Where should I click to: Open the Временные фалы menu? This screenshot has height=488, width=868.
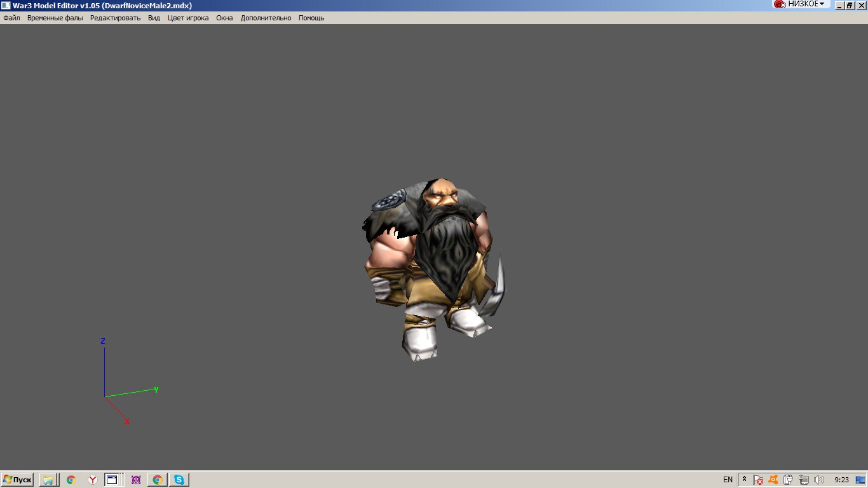tap(55, 18)
